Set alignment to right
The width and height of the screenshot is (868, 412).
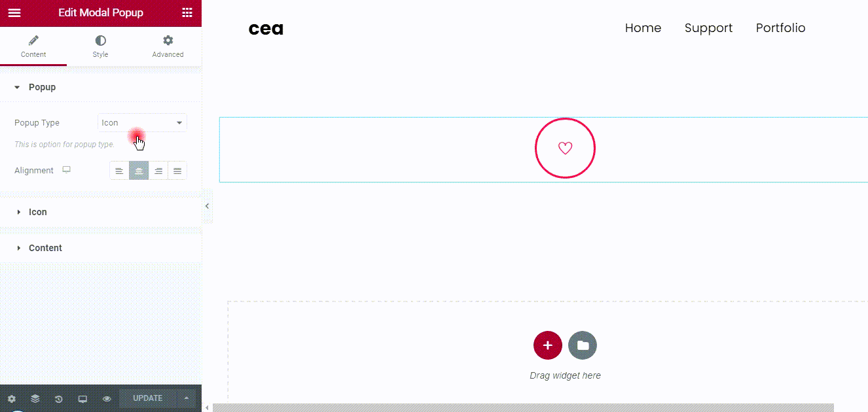point(158,171)
